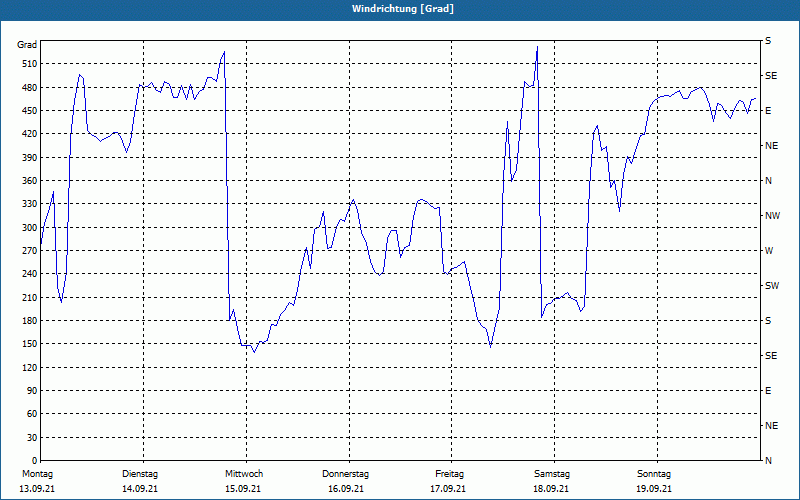Select the "NW" compass label
Viewport: 800px width, 500px height.
tap(772, 216)
